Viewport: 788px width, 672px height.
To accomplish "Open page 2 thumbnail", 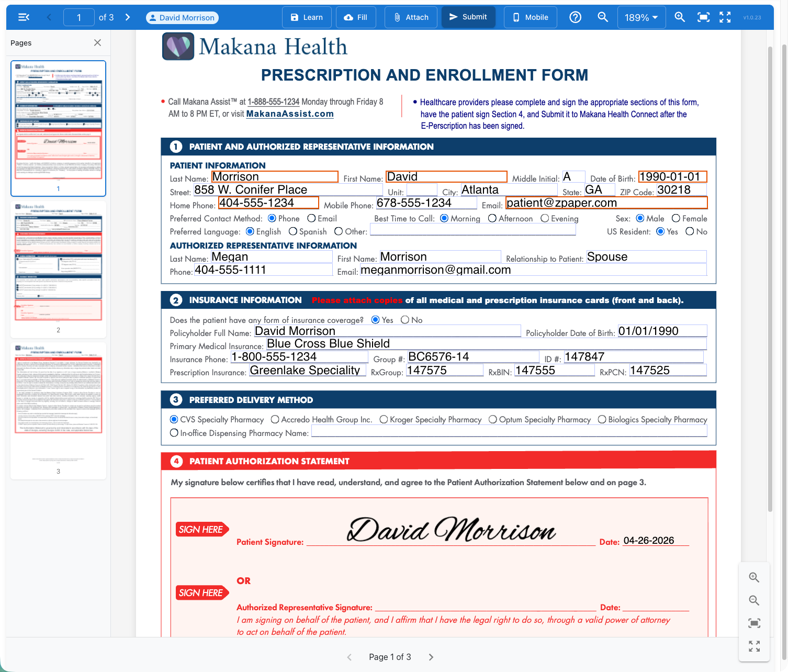I will coord(58,268).
